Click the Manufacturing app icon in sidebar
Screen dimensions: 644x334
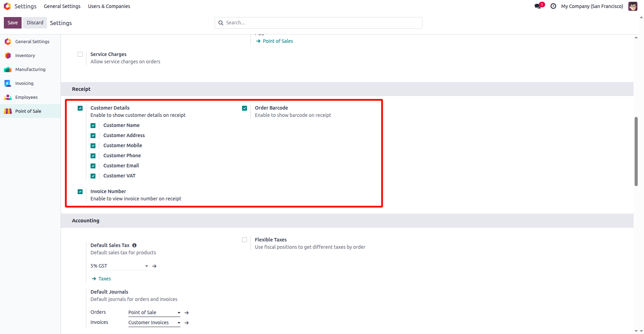(x=8, y=70)
